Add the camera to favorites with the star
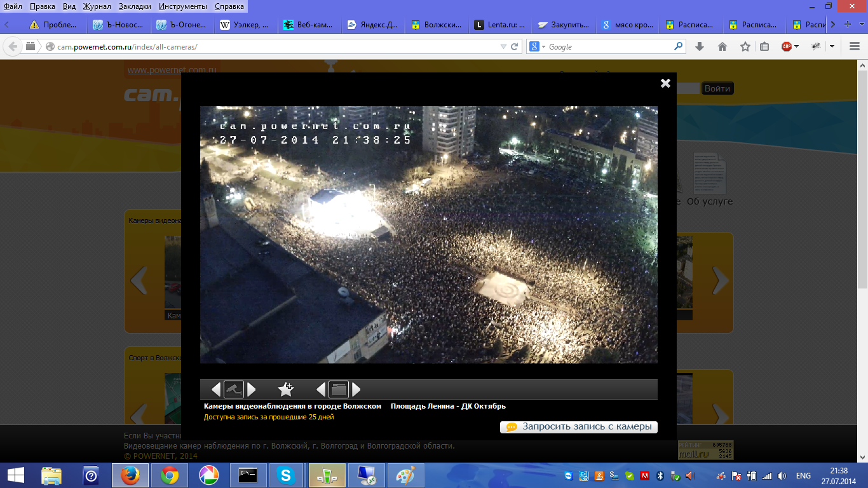868x488 pixels. (x=286, y=390)
